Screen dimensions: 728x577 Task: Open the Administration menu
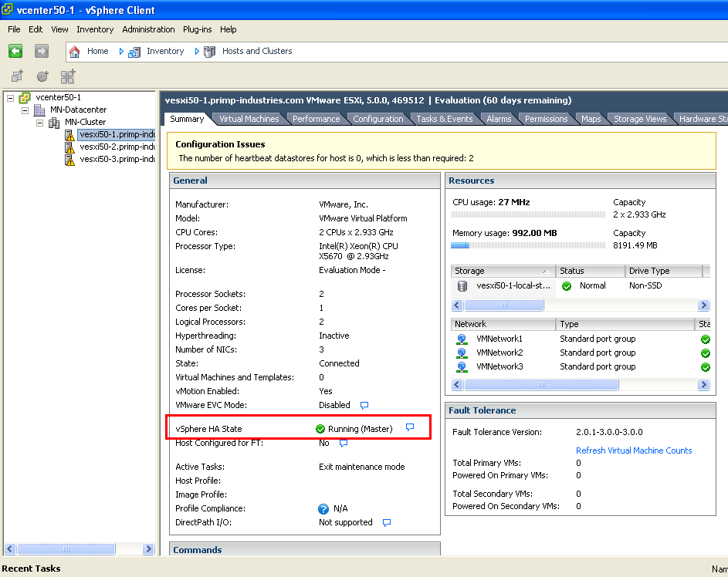148,29
